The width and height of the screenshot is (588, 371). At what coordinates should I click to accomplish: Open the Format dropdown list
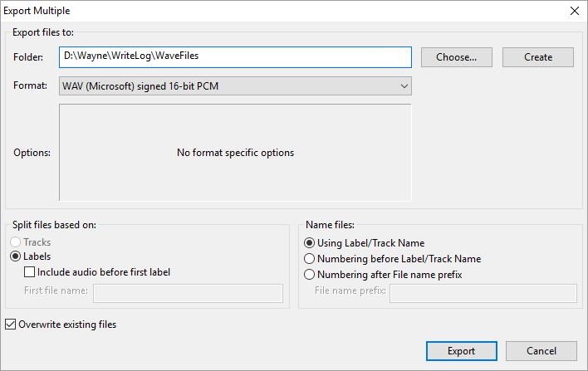point(235,86)
